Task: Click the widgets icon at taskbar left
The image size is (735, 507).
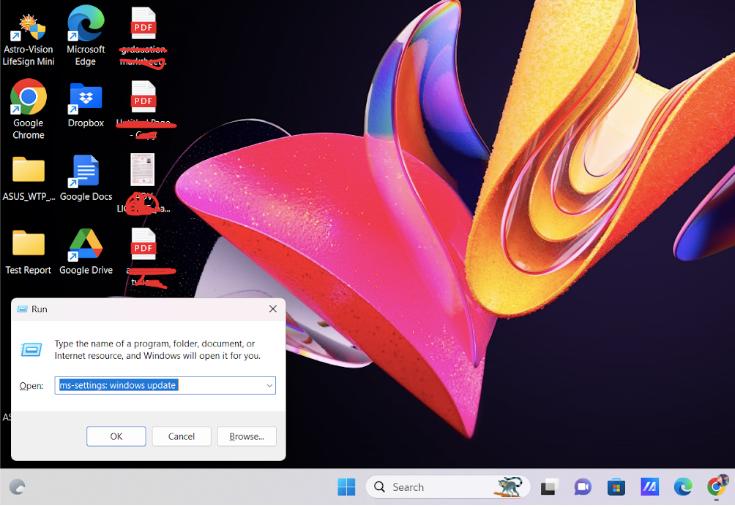Action: 18,487
